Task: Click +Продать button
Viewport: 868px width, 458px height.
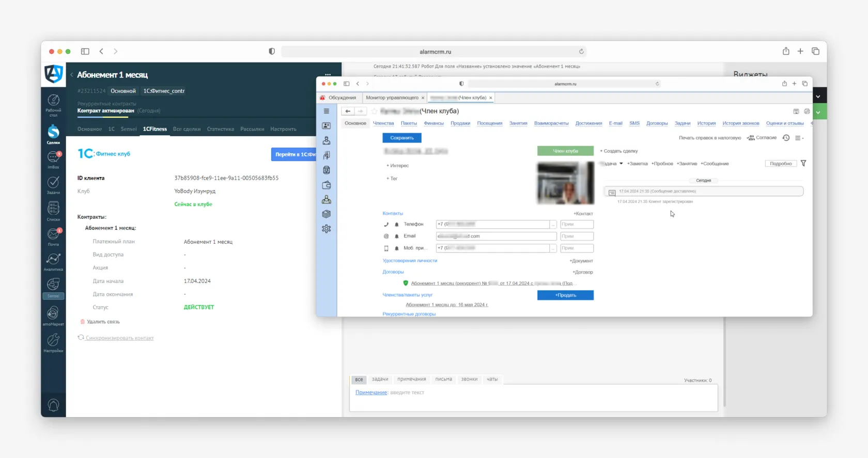Action: 565,295
